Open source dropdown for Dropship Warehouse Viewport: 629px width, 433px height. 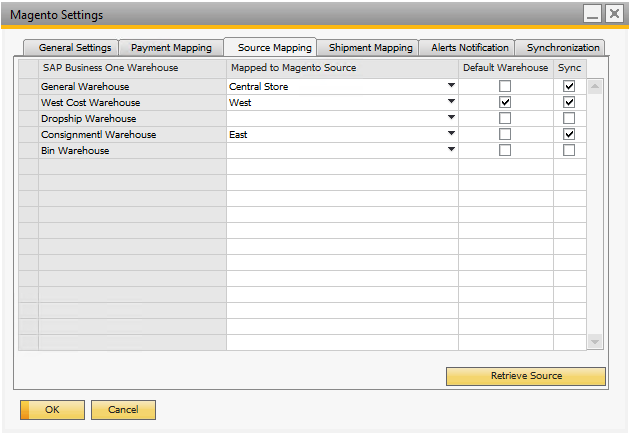tap(451, 118)
